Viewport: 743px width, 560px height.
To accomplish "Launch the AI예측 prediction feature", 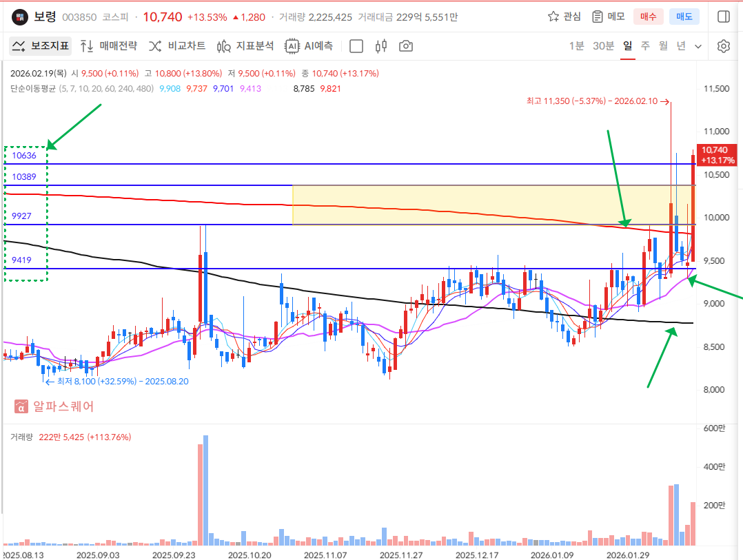I will [x=309, y=46].
